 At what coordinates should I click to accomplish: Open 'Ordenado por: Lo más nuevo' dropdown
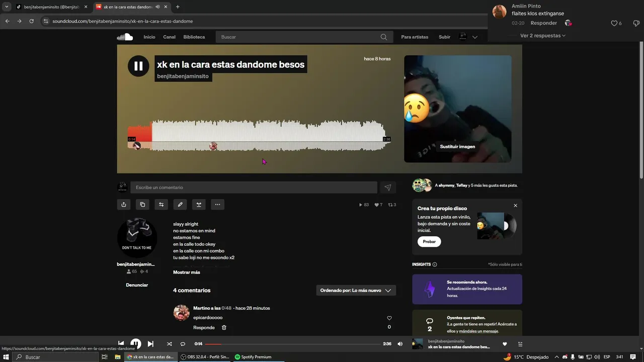(356, 290)
